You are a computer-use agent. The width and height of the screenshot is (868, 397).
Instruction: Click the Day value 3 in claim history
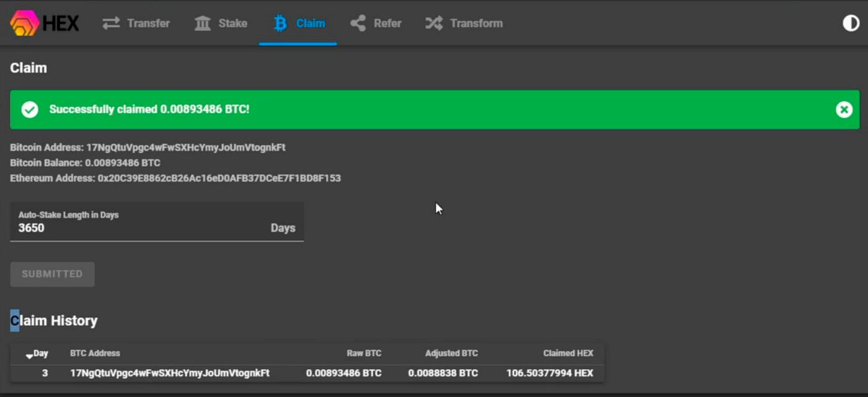coord(45,373)
